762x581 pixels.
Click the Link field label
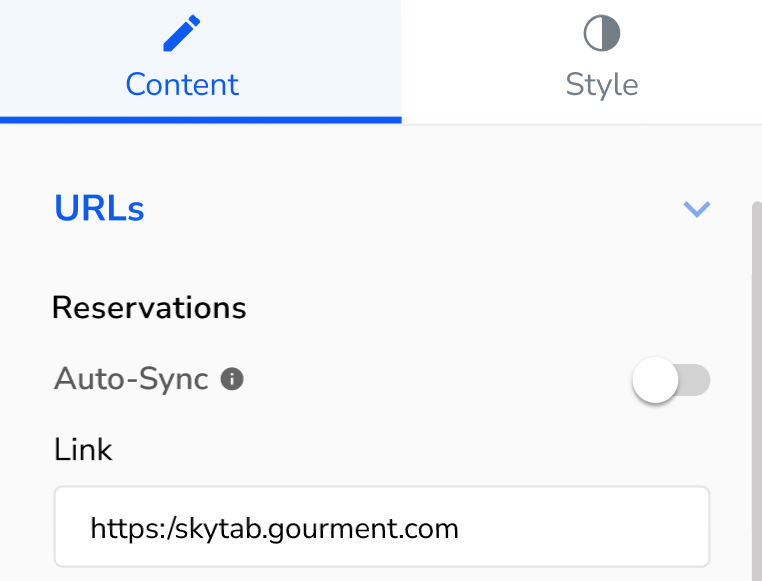pos(83,449)
